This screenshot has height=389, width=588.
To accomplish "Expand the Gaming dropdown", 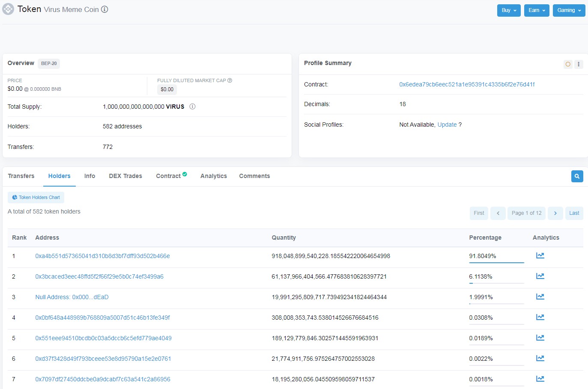I will (x=569, y=10).
